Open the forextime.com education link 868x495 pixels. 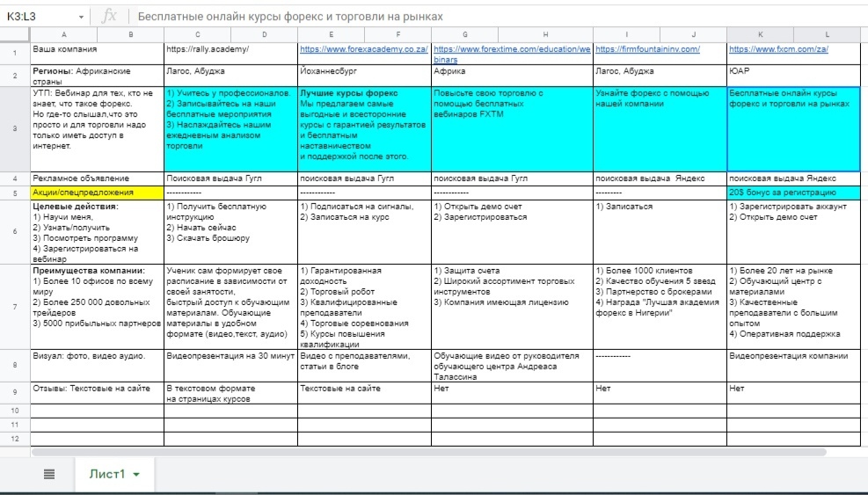pyautogui.click(x=512, y=54)
